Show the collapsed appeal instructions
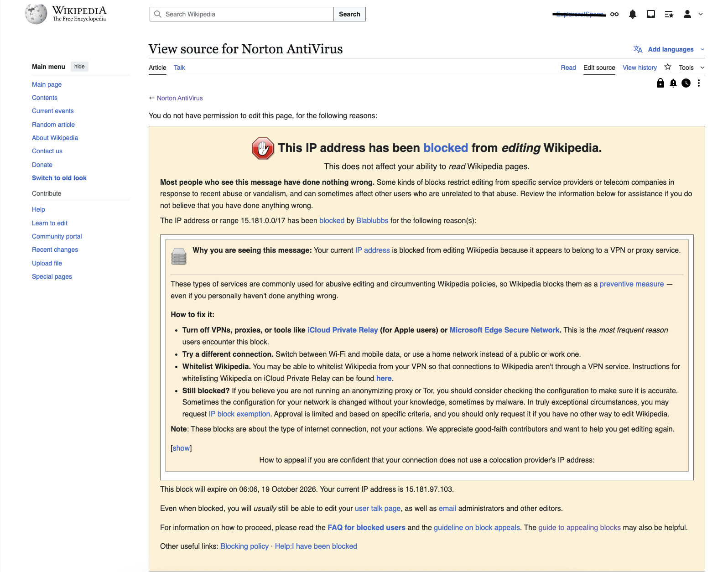The width and height of the screenshot is (728, 572). click(x=181, y=448)
